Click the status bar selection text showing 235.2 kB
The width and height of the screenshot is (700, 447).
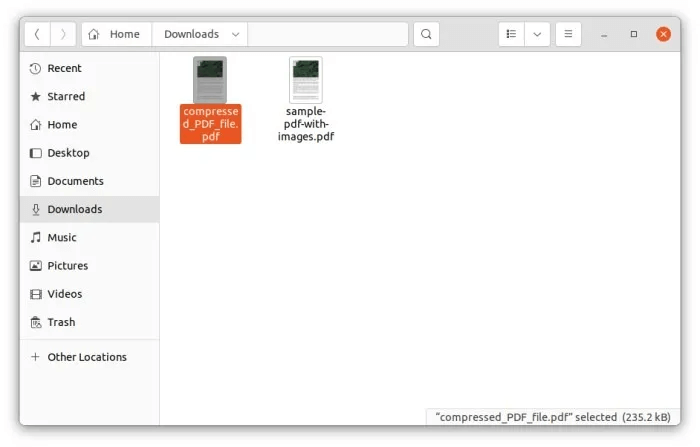(x=553, y=417)
